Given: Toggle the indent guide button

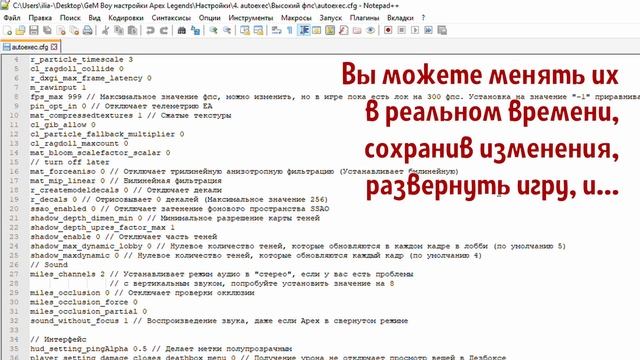Looking at the screenshot, I should tap(304, 30).
